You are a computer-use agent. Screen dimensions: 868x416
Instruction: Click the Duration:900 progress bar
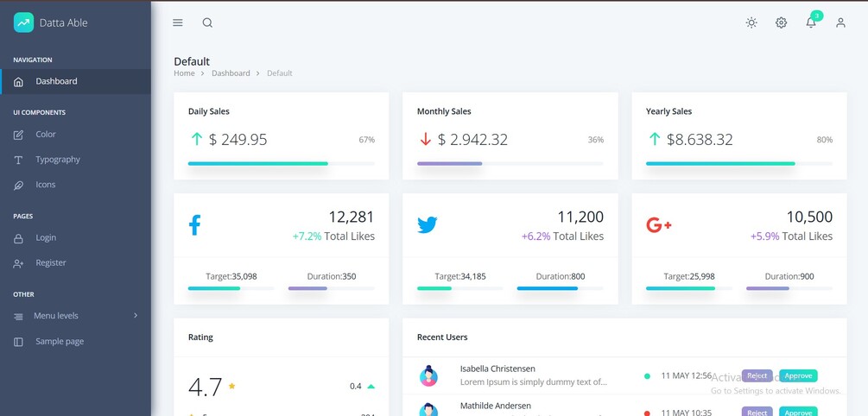pyautogui.click(x=789, y=288)
